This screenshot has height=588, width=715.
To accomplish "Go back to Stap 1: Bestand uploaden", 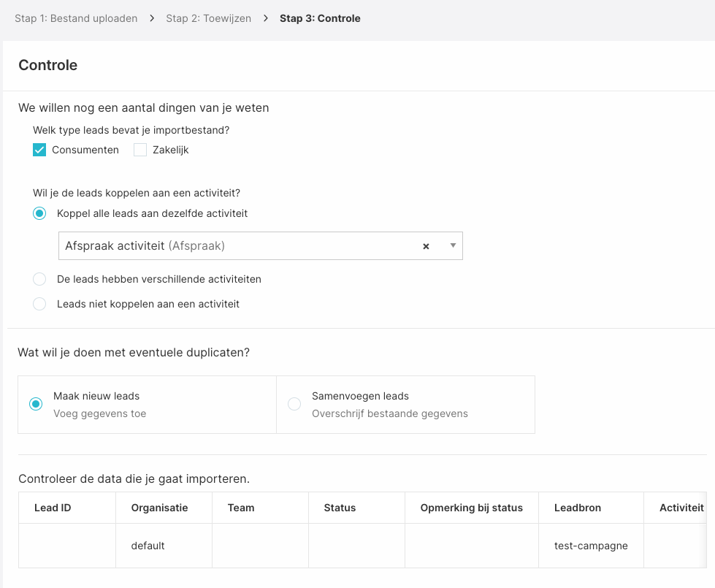I will (x=76, y=18).
